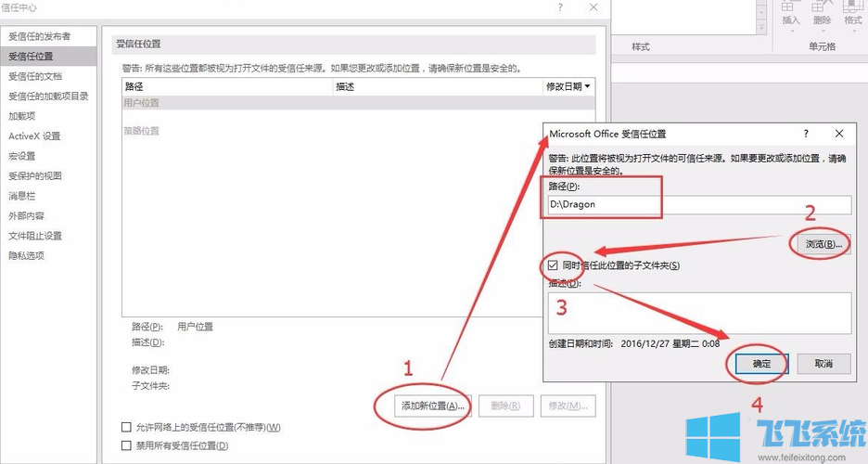868x464 pixels.
Task: Click the disabled 删除(R) button
Action: (x=506, y=406)
